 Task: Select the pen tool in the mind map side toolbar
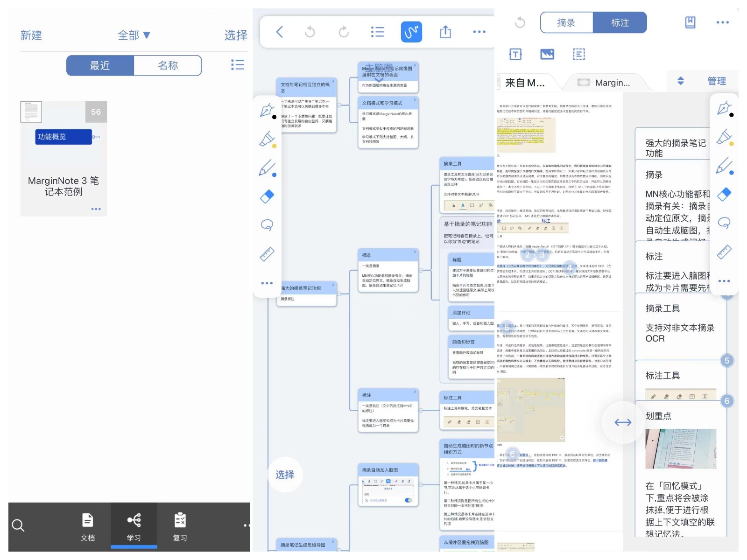pyautogui.click(x=267, y=110)
